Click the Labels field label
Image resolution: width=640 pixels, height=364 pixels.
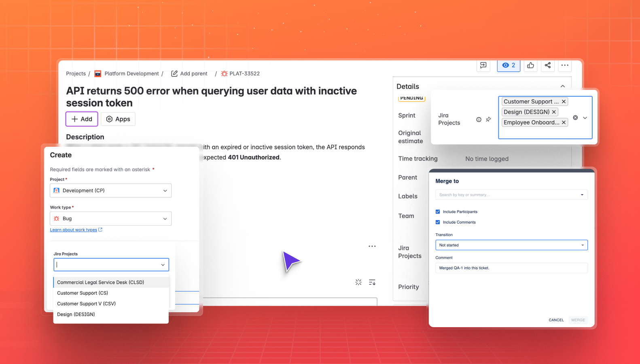408,196
